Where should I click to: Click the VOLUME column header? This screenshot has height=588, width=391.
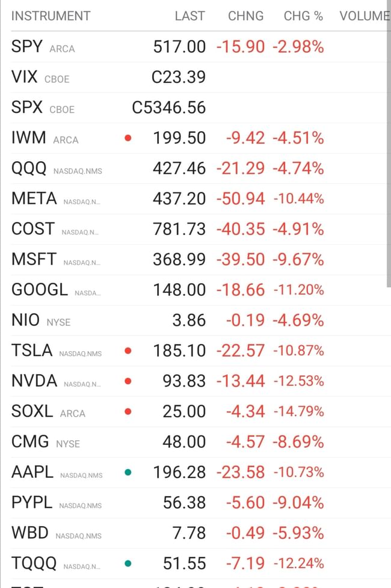(x=365, y=16)
